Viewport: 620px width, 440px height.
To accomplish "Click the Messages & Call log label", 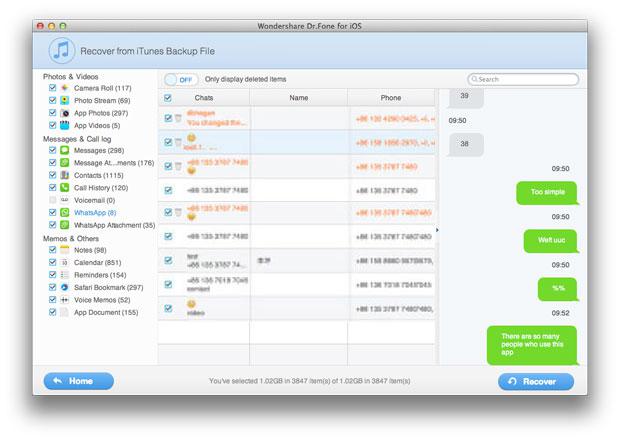I will coord(77,139).
